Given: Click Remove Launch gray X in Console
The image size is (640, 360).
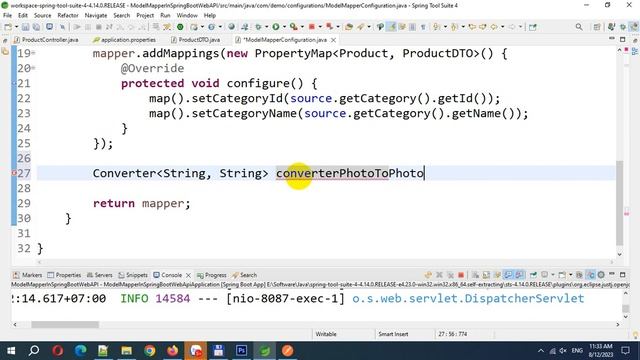Looking at the screenshot, I should (439, 275).
